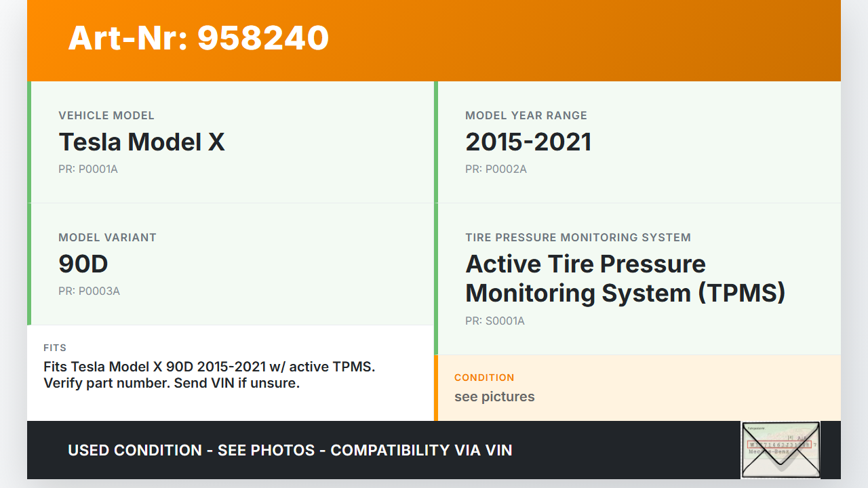Select the PR: P0002A code
The image size is (868, 488).
click(496, 169)
